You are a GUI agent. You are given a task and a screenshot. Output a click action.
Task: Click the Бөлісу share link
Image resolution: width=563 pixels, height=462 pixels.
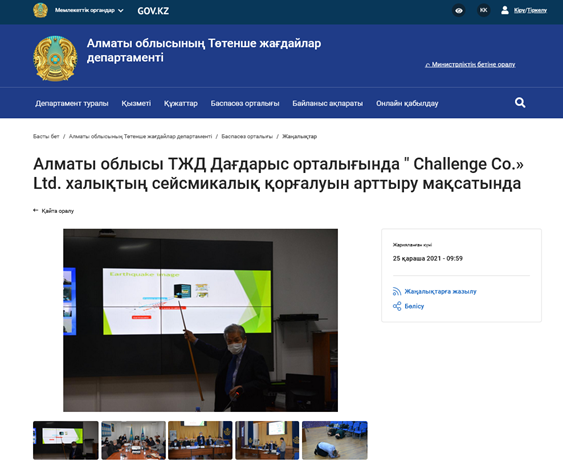pyautogui.click(x=414, y=306)
